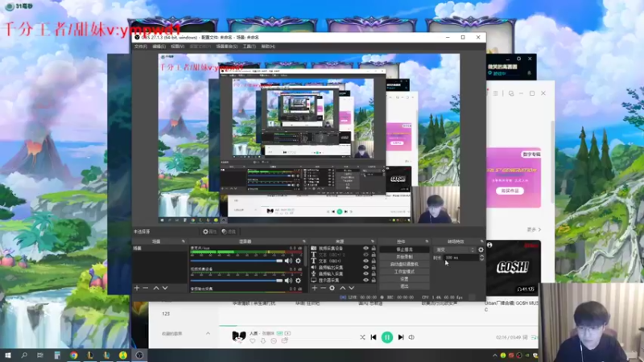This screenshot has height=362, width=644.
Task: Open the 场景集合(S) menu in OBS
Action: [227, 47]
